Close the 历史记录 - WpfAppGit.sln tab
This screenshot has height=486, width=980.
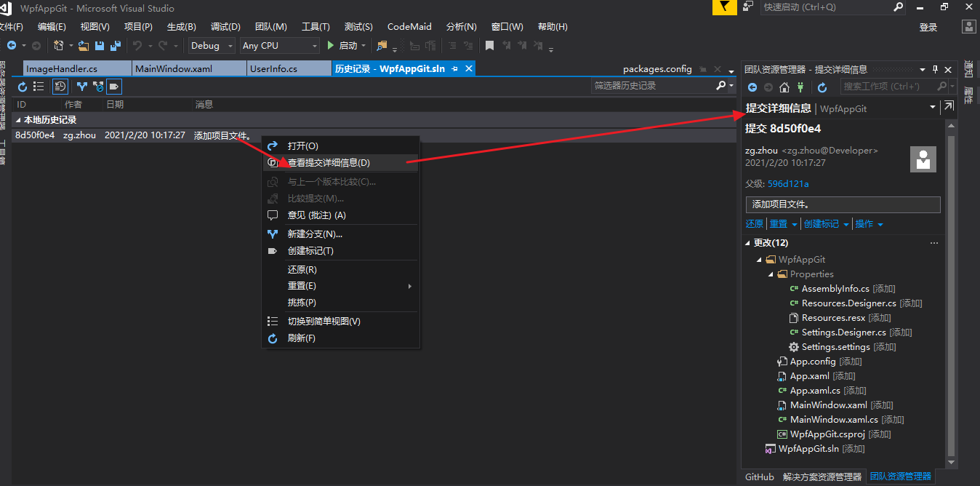coord(469,68)
